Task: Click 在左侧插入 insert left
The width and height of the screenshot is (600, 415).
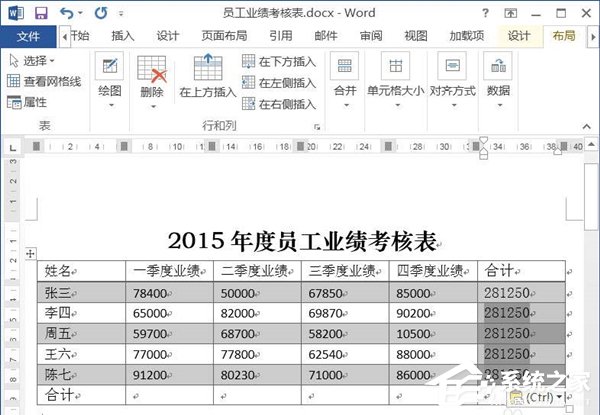Action: (x=279, y=83)
